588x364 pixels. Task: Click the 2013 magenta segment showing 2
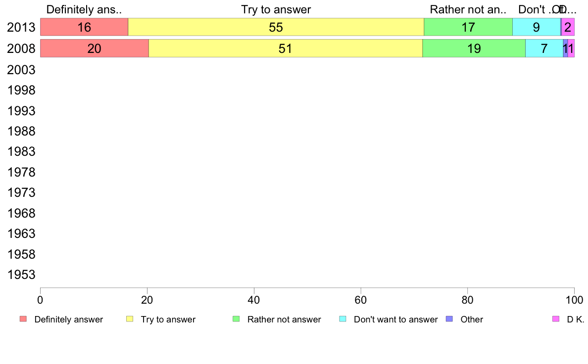(568, 27)
